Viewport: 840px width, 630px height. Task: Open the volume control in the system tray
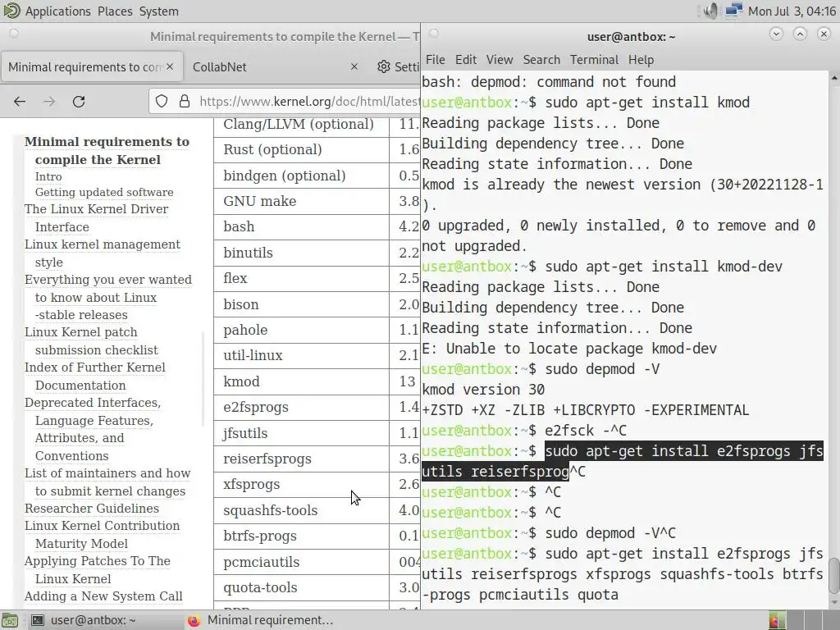(710, 11)
